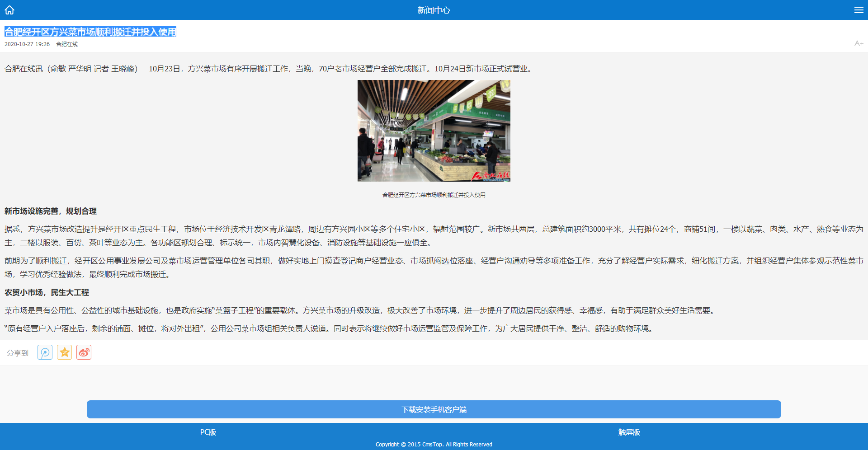Click the 新闻中心 header title

click(434, 10)
